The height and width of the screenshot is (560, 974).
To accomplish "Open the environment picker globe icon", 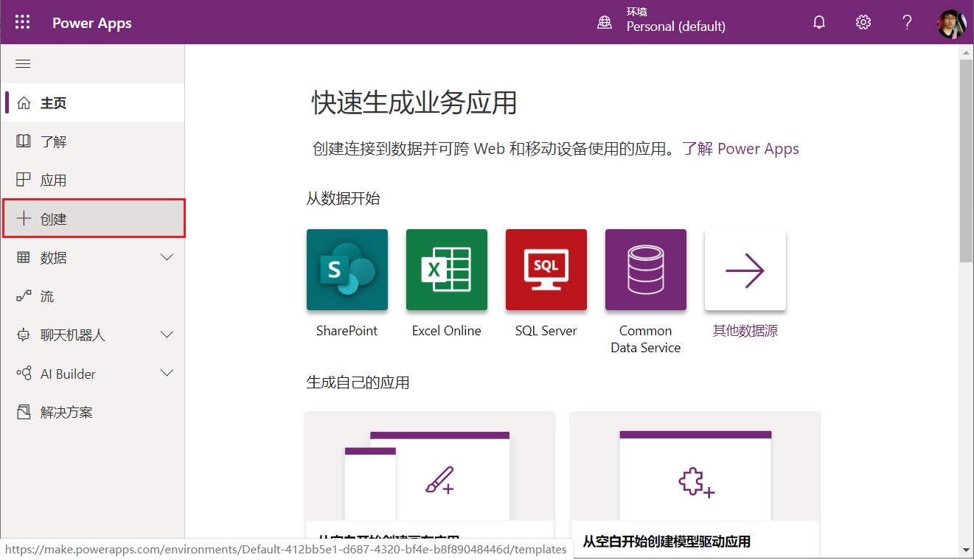I will point(605,22).
